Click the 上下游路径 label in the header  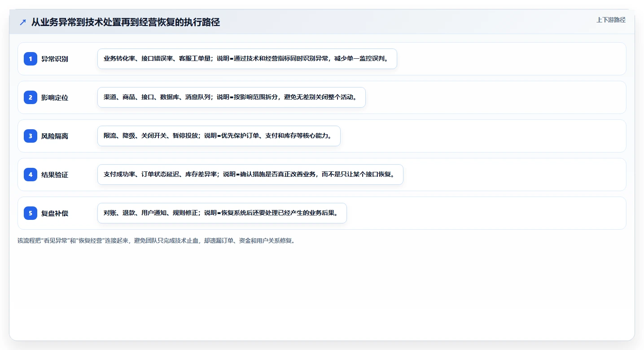click(x=611, y=20)
